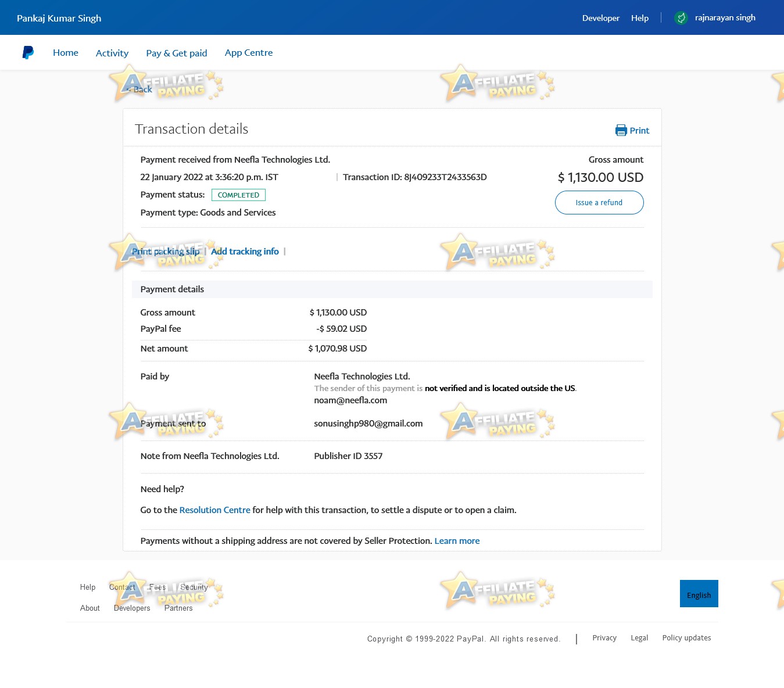
Task: Select the English language button
Action: (x=699, y=594)
